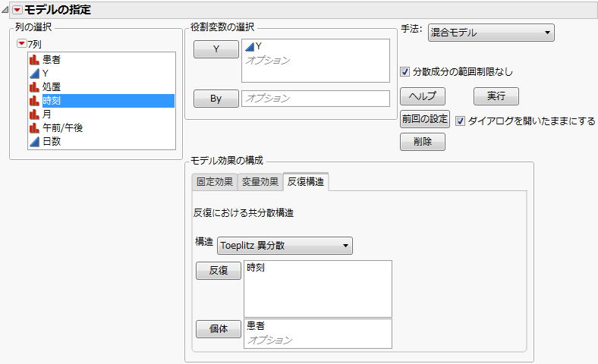Click the continuous icon beside 日数
Screen dimensions: 598x364
[x=34, y=141]
